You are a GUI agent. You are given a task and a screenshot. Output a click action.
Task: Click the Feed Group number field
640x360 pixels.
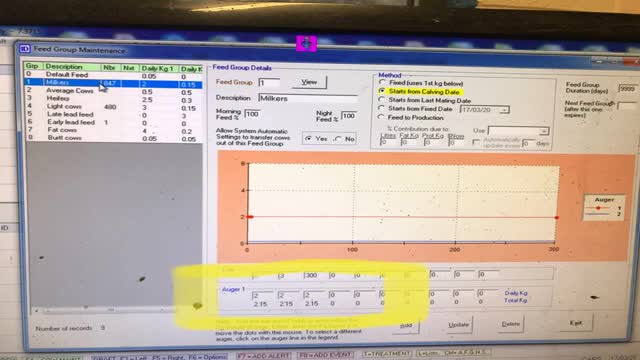pyautogui.click(x=269, y=82)
